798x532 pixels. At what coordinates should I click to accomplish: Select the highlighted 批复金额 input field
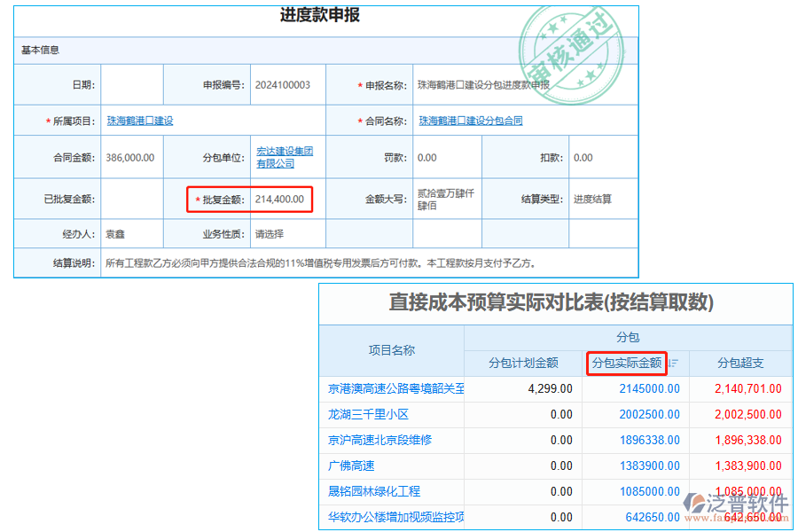(279, 199)
